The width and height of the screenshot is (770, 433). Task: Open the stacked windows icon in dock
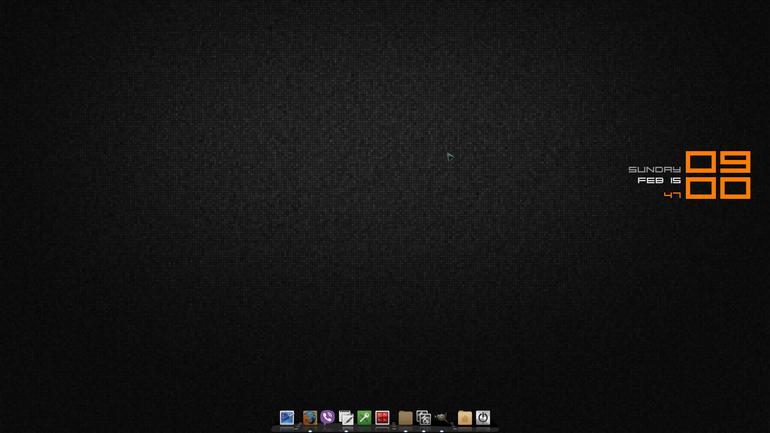[x=423, y=418]
